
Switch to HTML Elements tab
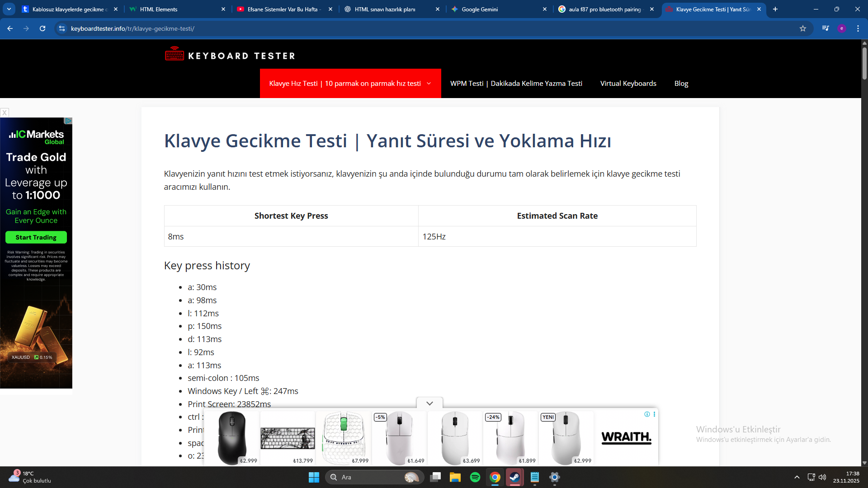[x=176, y=9]
